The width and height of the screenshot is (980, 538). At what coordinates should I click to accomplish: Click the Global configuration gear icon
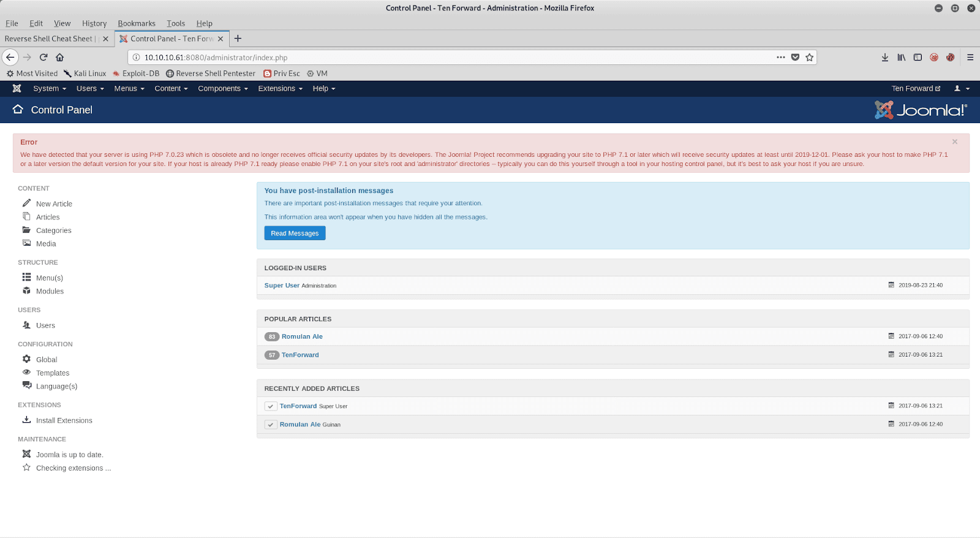(x=26, y=359)
